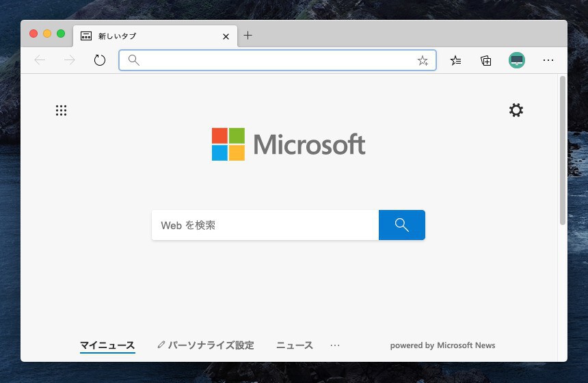The image size is (588, 383).
Task: Reload the page with refresh icon
Action: pos(100,60)
